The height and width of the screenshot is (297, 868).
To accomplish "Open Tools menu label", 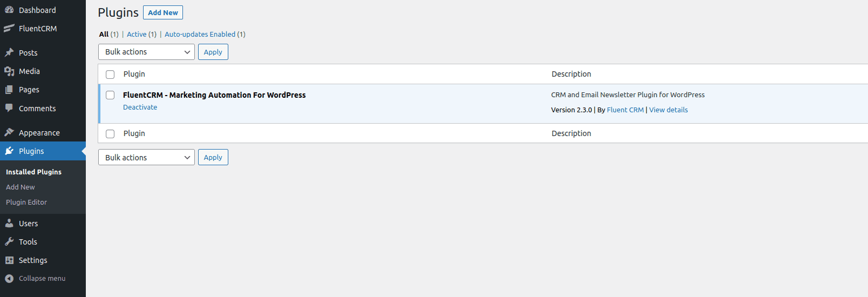I will (x=28, y=242).
